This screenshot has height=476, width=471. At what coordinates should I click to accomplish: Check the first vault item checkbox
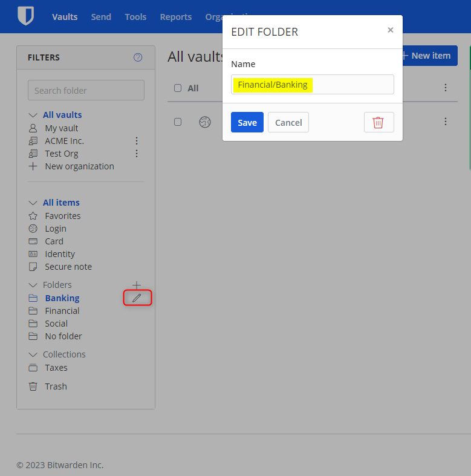[178, 122]
